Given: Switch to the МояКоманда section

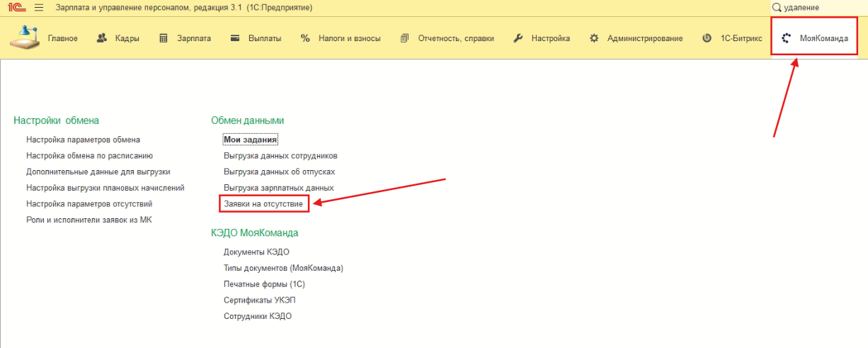Looking at the screenshot, I should pos(814,38).
